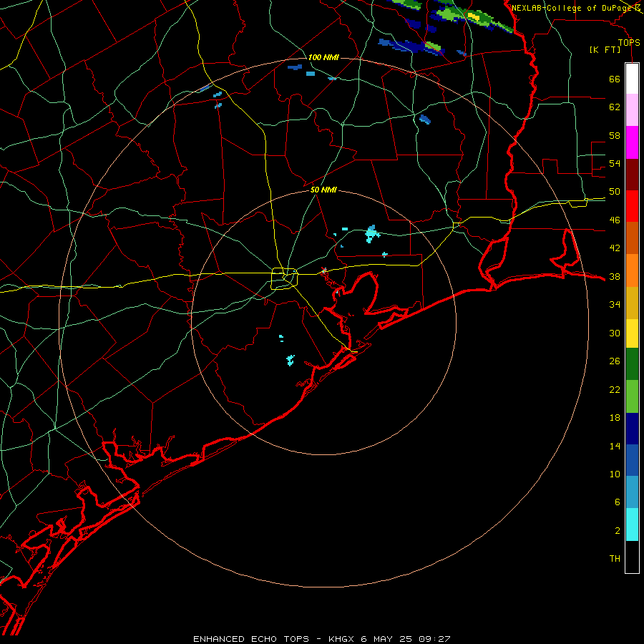Click the 66 legend value
644x644 pixels.
point(615,79)
